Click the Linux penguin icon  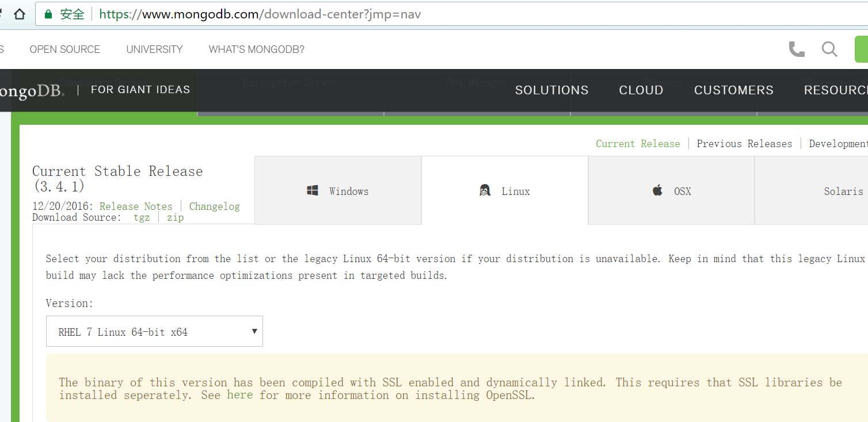485,191
